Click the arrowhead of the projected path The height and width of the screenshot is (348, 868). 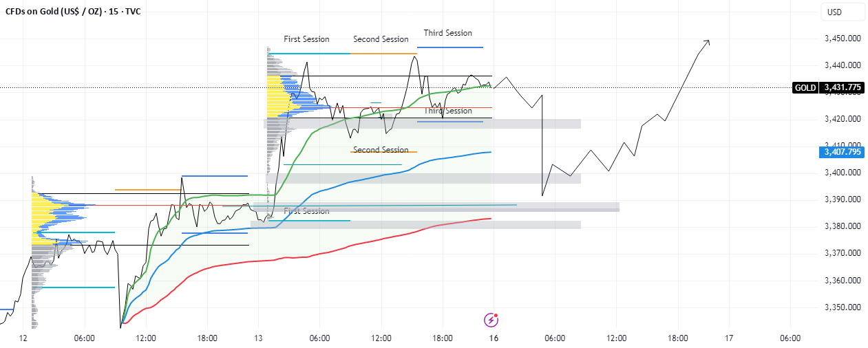tap(706, 43)
